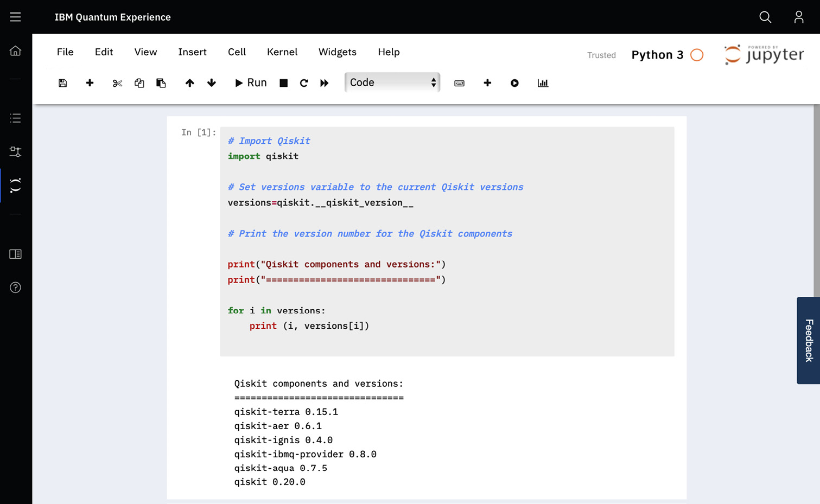The height and width of the screenshot is (504, 820).
Task: Click the 'qiskit-ignis 0.4.0' output line
Action: pos(283,440)
